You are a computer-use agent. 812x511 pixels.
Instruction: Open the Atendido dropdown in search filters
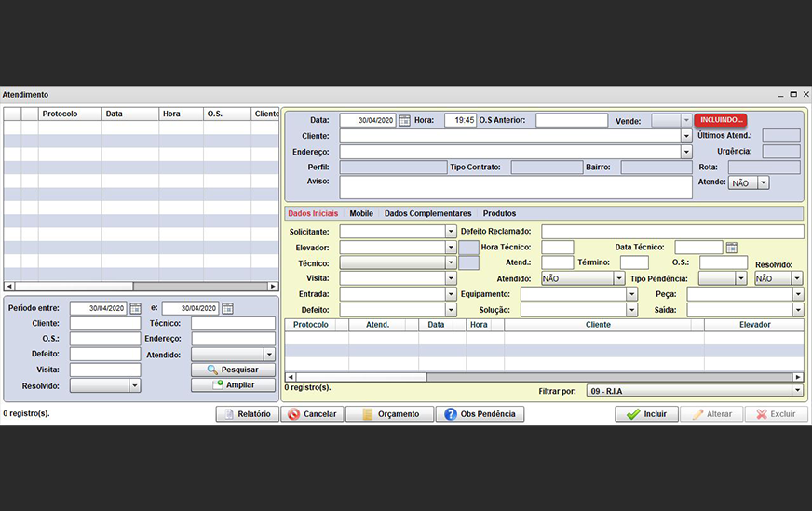[x=269, y=355]
